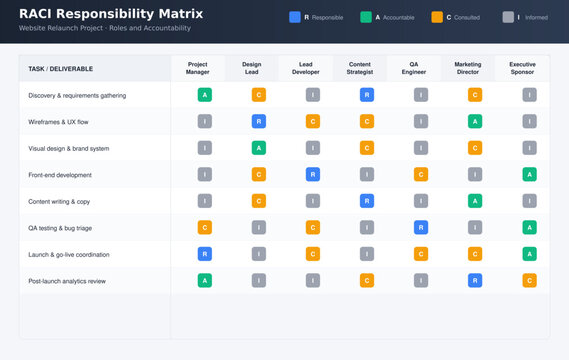Click Project Manager's I badge for Wireframes

205,121
